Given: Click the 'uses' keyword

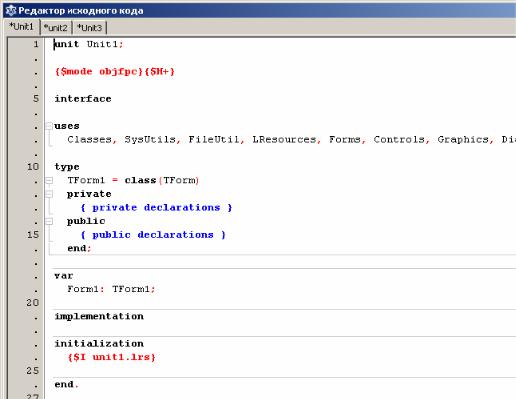Looking at the screenshot, I should [x=67, y=126].
